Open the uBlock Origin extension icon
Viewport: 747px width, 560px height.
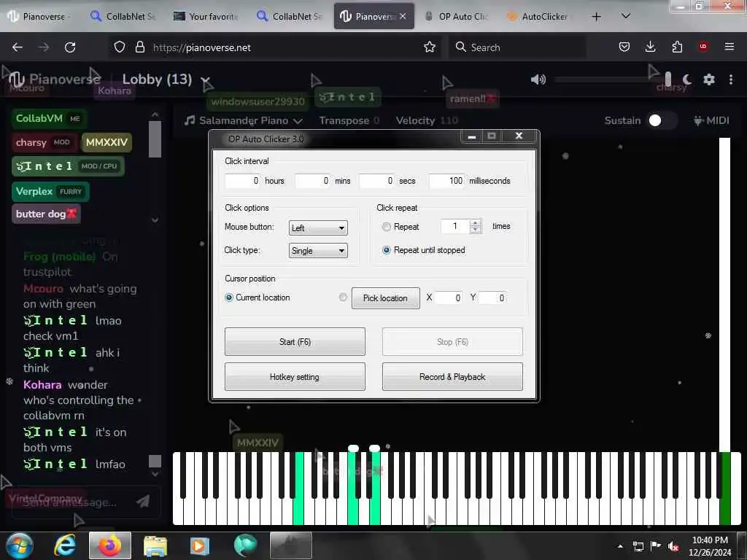tap(703, 47)
